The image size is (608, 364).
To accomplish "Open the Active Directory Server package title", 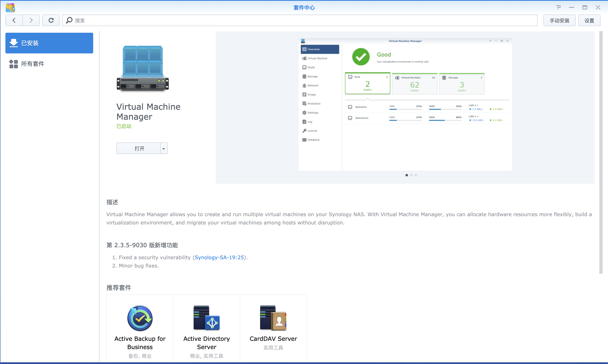I will 206,343.
